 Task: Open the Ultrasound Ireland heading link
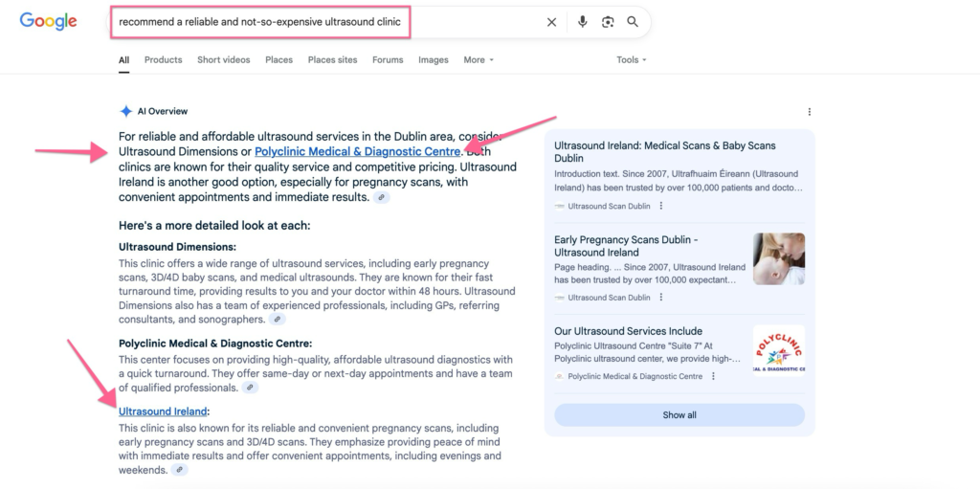coord(163,411)
